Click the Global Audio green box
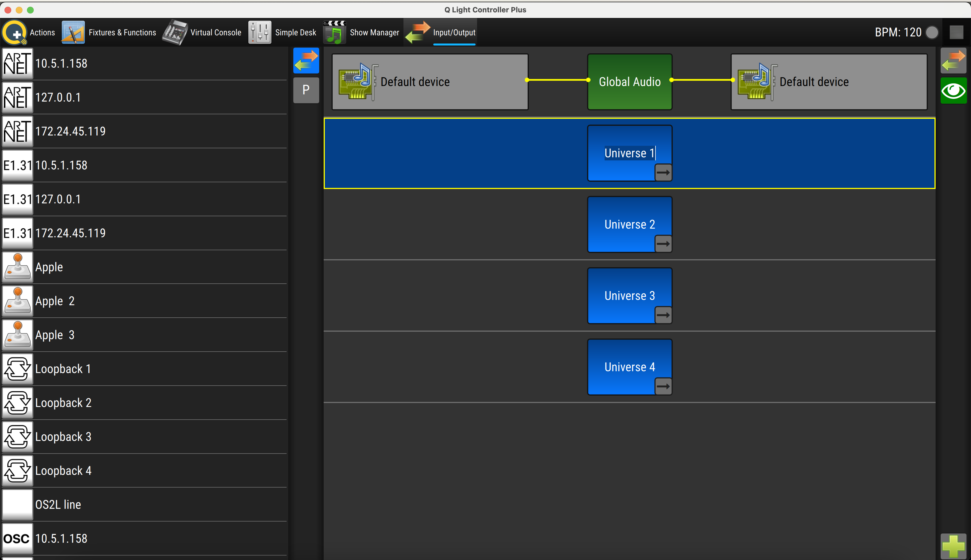971x560 pixels. pos(630,82)
